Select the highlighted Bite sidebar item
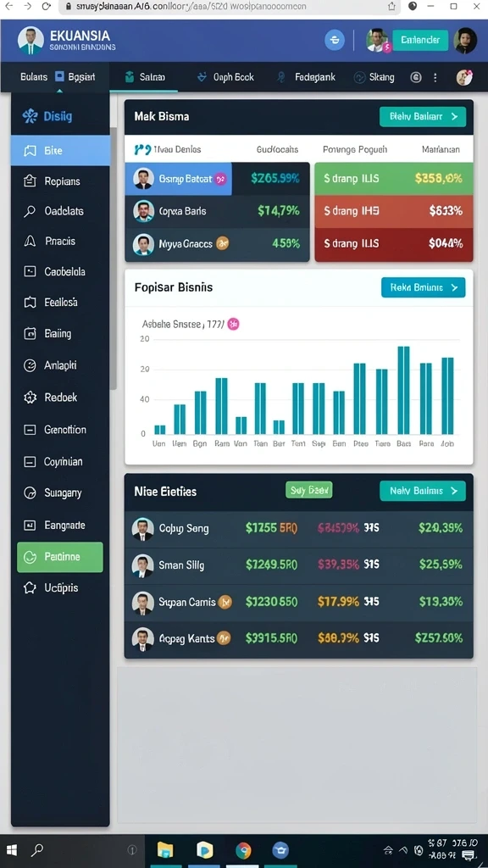 60,151
